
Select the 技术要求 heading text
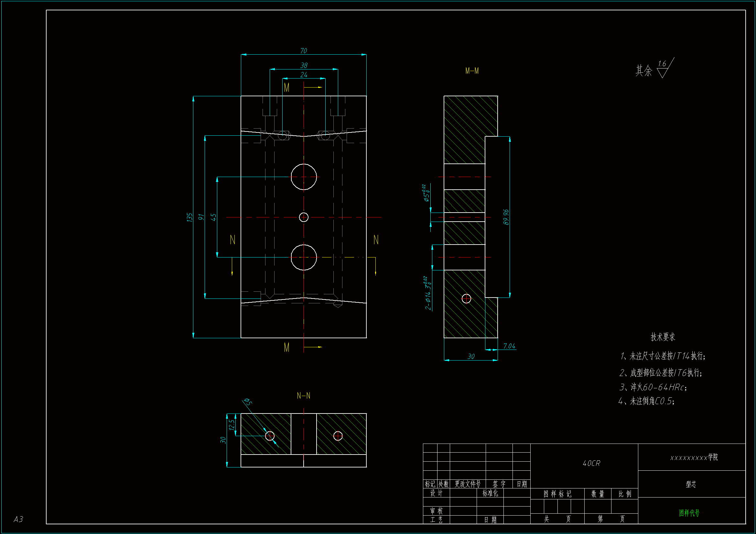point(663,337)
